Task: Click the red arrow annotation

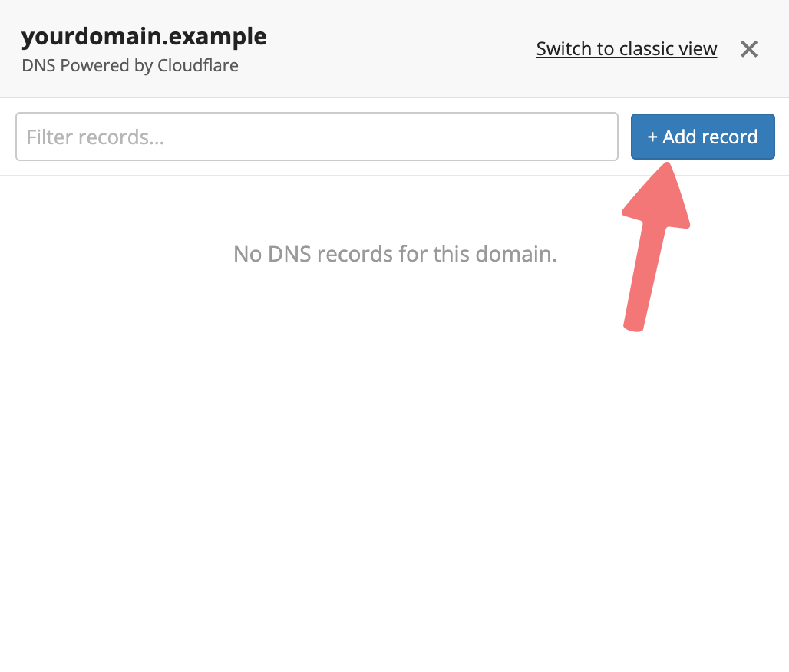Action: point(655,246)
